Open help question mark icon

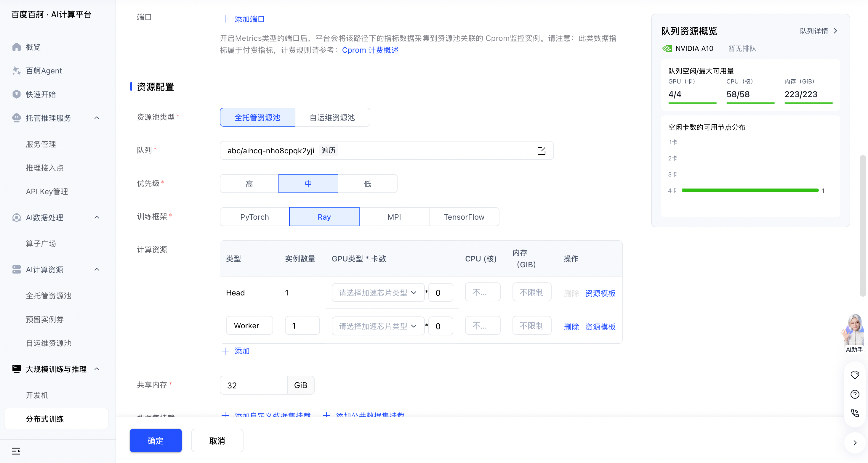[855, 394]
